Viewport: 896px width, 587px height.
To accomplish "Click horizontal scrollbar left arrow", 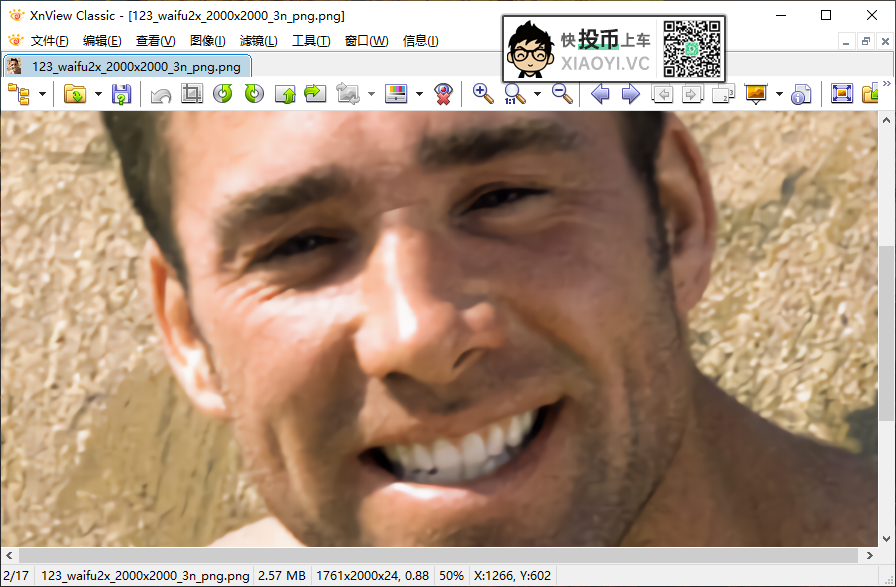I will point(9,555).
